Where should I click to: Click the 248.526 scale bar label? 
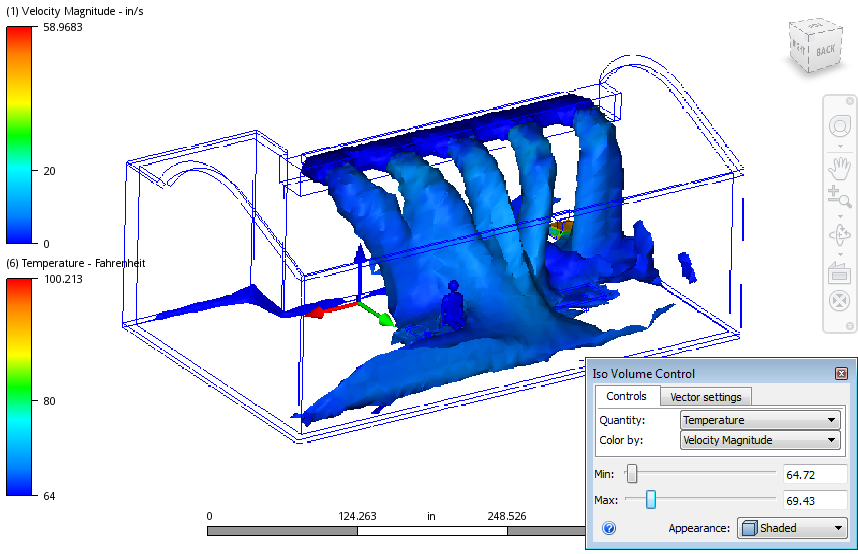[507, 516]
